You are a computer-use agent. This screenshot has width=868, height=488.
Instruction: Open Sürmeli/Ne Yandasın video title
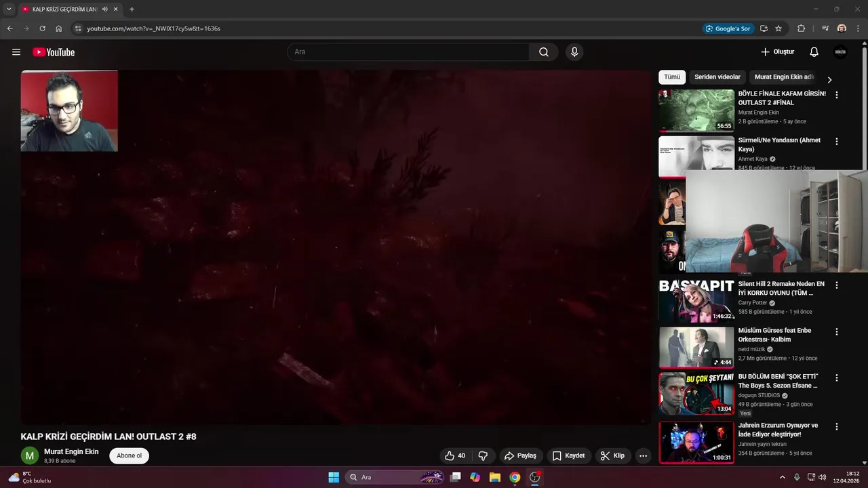(x=779, y=144)
